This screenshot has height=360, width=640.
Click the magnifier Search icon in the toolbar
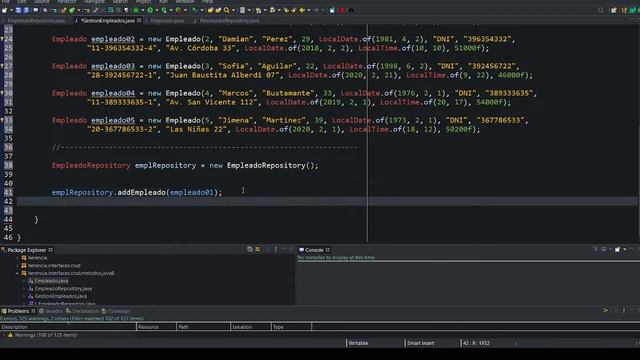pyautogui.click(x=227, y=10)
